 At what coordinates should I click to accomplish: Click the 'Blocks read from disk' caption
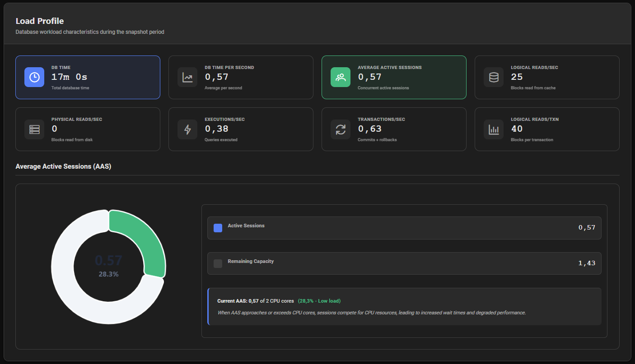[x=72, y=140]
